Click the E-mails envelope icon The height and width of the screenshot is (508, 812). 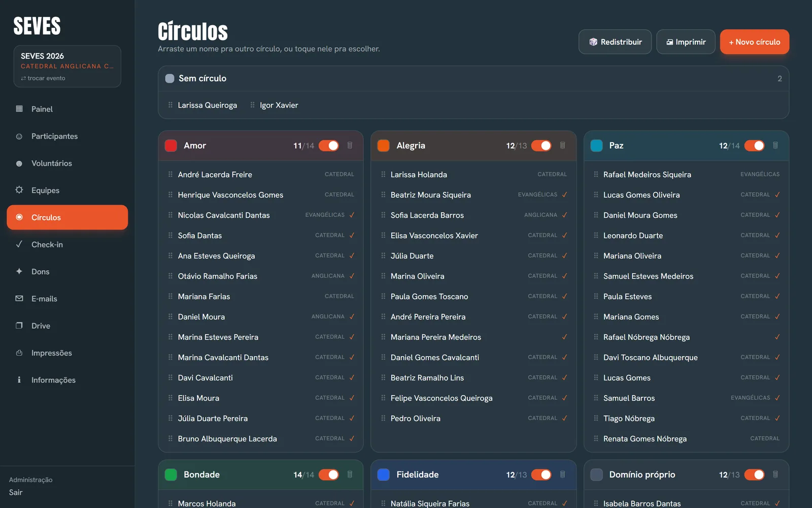(x=19, y=299)
